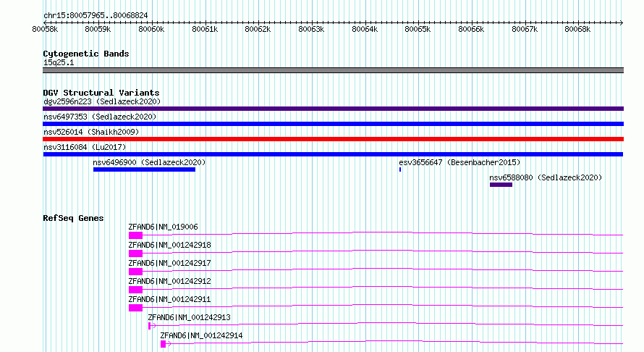The width and height of the screenshot is (644, 352).
Task: Select the red nsv526014 variant bar
Action: (x=333, y=139)
